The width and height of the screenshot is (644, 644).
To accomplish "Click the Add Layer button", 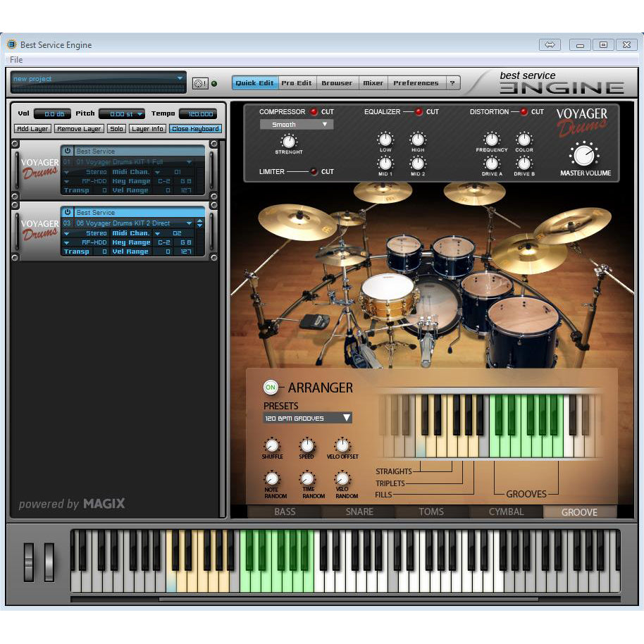I will [x=32, y=128].
